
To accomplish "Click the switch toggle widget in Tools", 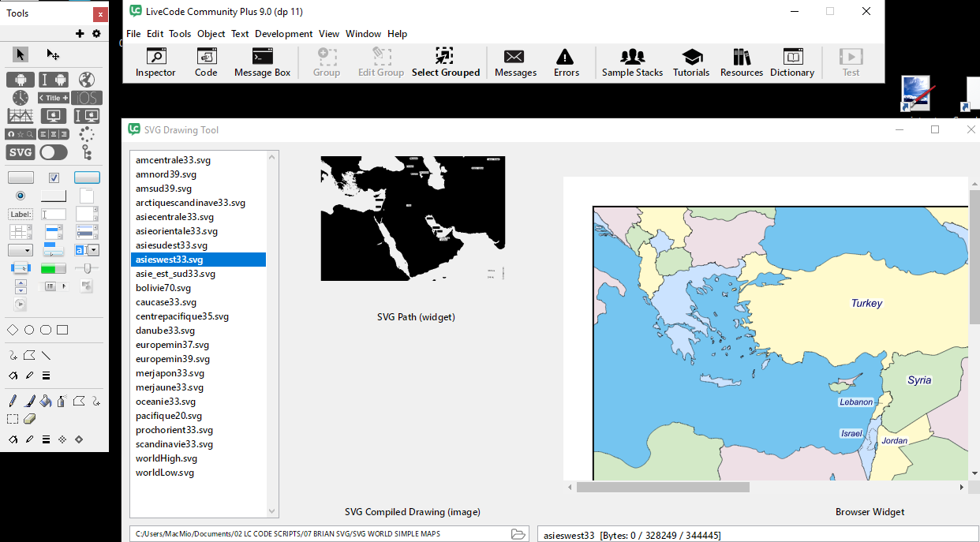I will [x=54, y=152].
